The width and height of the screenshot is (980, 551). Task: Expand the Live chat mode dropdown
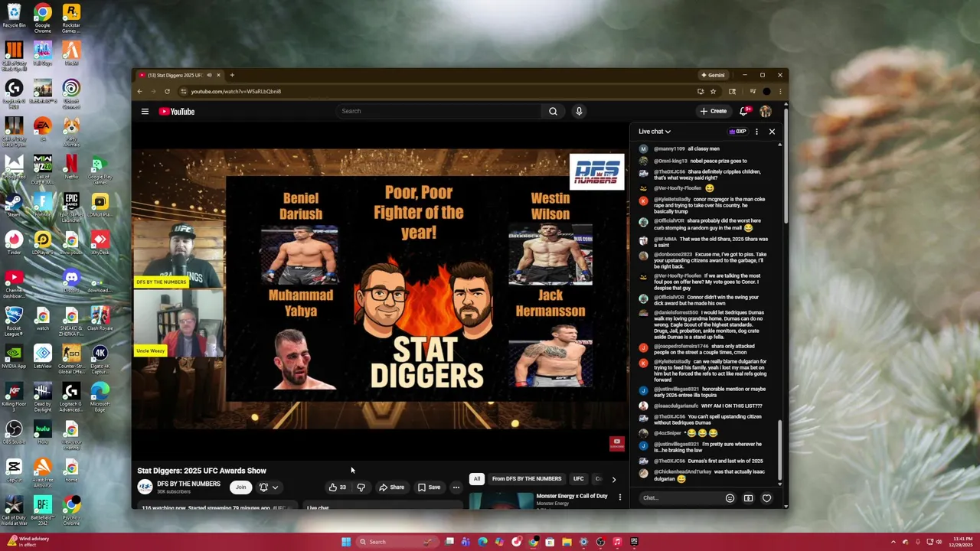655,132
